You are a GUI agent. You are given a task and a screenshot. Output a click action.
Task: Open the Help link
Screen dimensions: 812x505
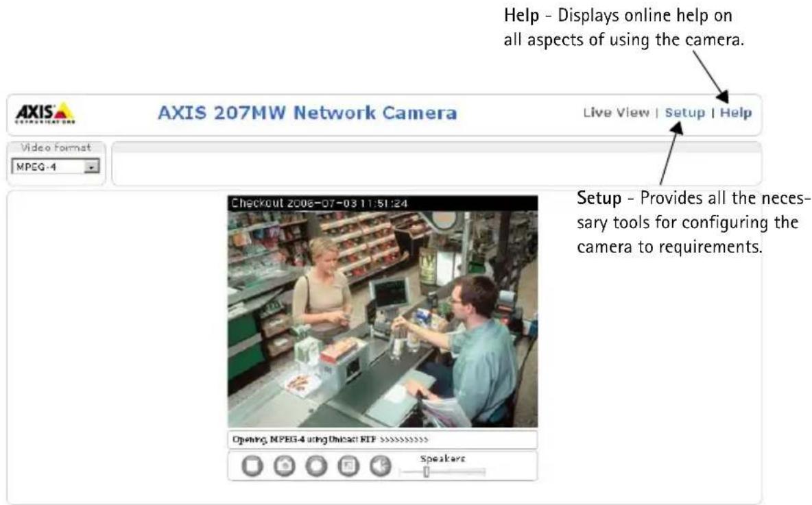[x=735, y=112]
